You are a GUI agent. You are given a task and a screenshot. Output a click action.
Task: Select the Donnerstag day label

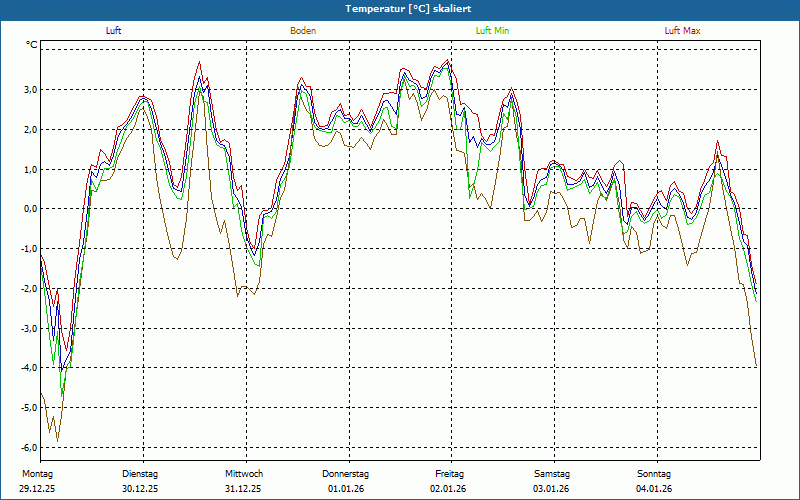tap(346, 474)
